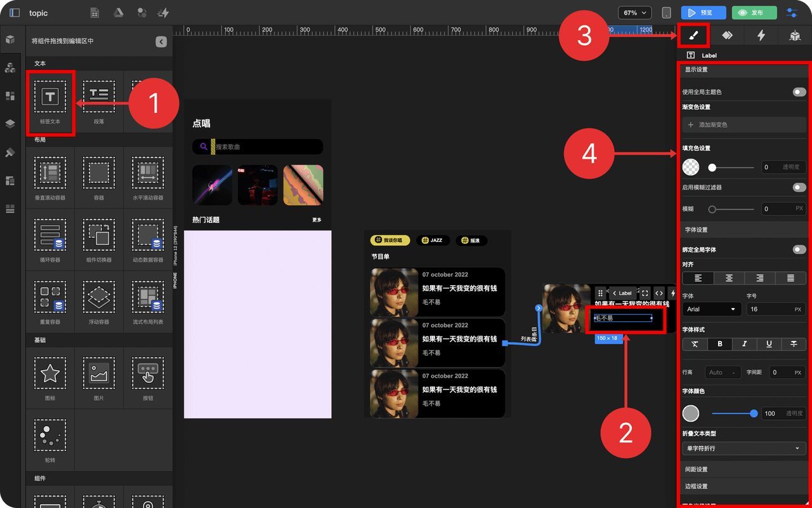Select the 水平滚动容器 component
The image size is (812, 508).
click(x=148, y=178)
